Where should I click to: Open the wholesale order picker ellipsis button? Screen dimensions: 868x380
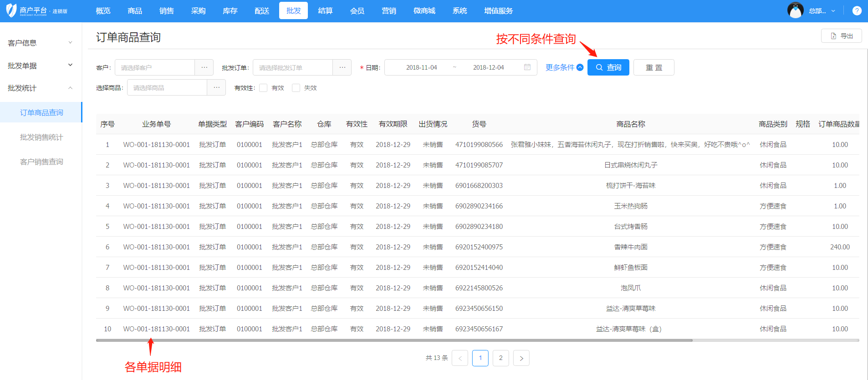tap(342, 67)
